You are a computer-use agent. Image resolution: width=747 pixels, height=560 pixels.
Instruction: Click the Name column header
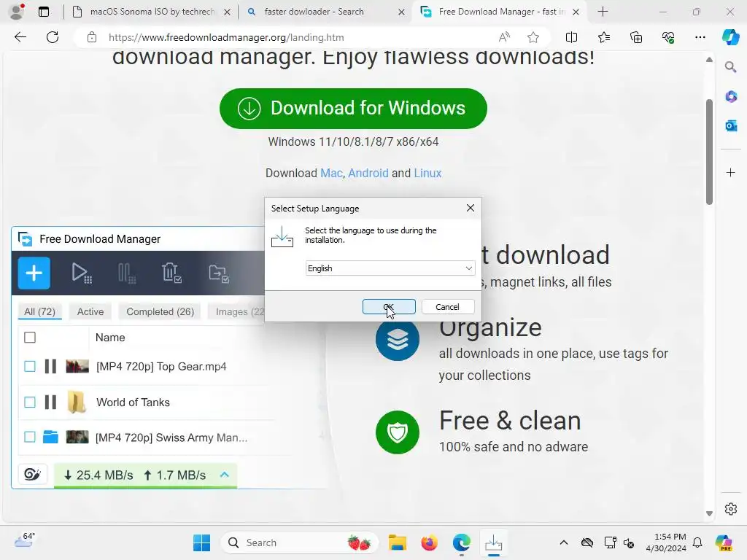tap(110, 337)
